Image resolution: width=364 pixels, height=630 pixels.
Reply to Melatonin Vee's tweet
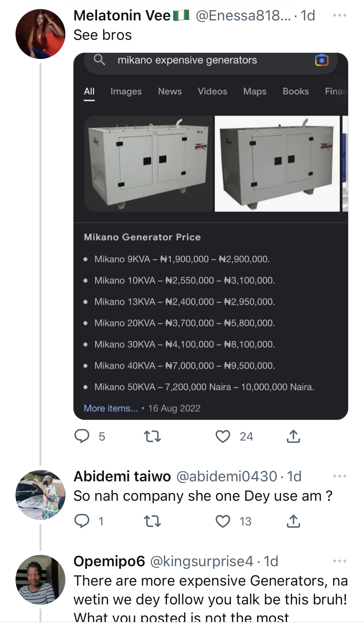pos(82,436)
